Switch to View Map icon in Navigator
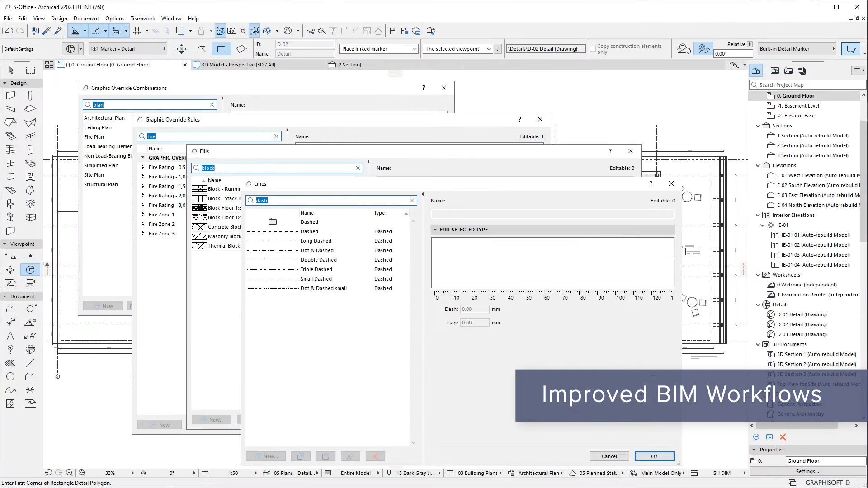This screenshot has height=488, width=868. 775,70
